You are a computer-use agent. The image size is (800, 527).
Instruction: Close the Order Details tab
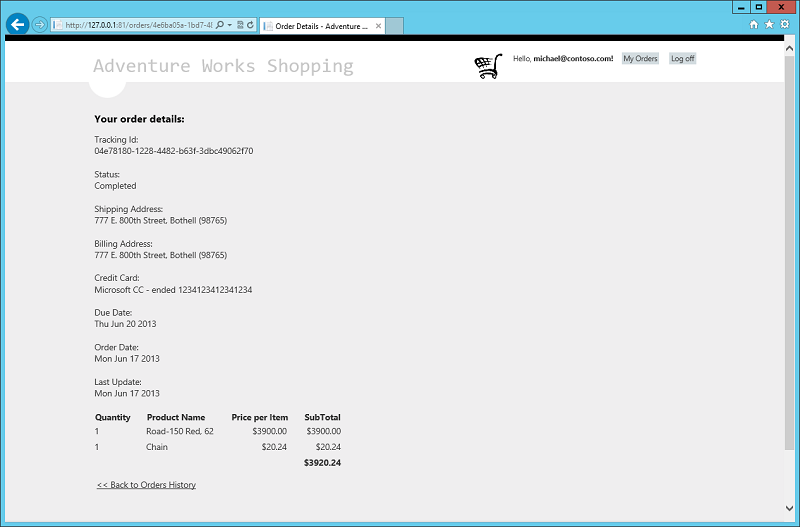coord(378,26)
